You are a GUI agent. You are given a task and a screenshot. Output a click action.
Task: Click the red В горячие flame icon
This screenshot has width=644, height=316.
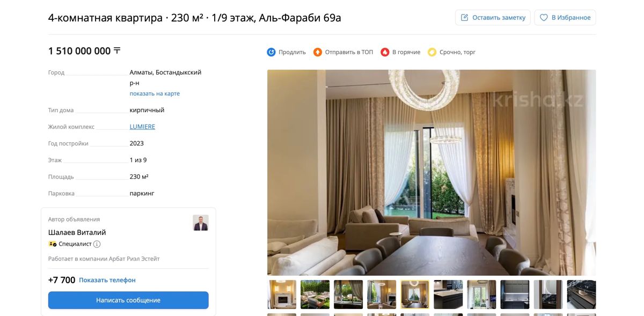coord(385,52)
